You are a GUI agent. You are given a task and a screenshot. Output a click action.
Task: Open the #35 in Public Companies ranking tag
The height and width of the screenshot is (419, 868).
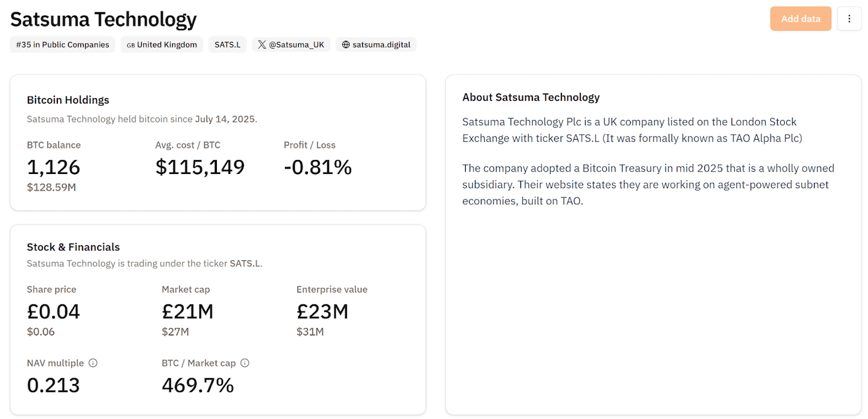click(x=63, y=45)
